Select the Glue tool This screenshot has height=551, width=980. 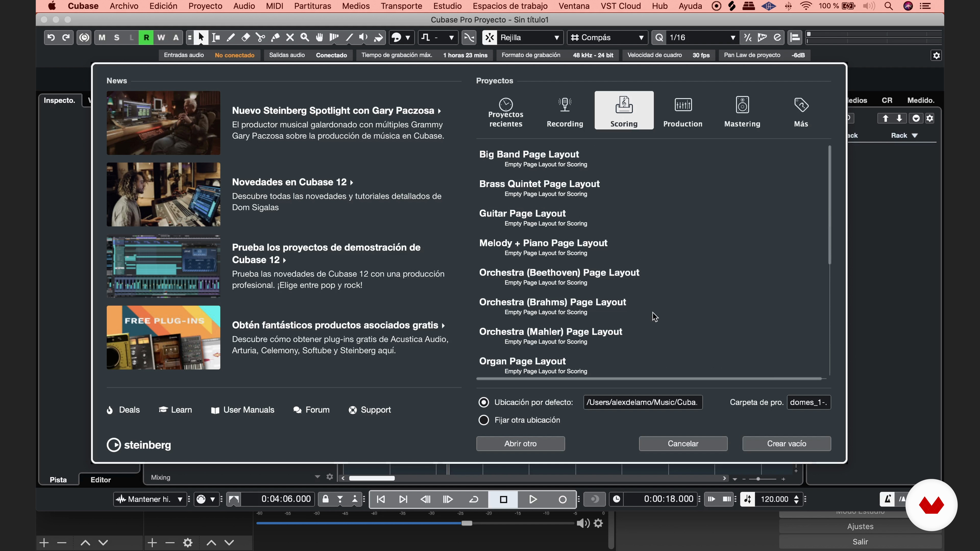pos(275,37)
